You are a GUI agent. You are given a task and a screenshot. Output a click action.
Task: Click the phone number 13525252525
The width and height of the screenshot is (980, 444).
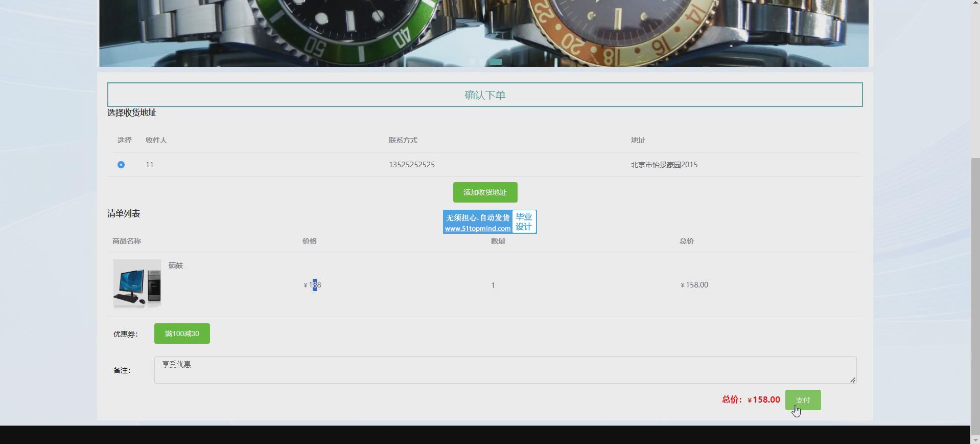411,165
